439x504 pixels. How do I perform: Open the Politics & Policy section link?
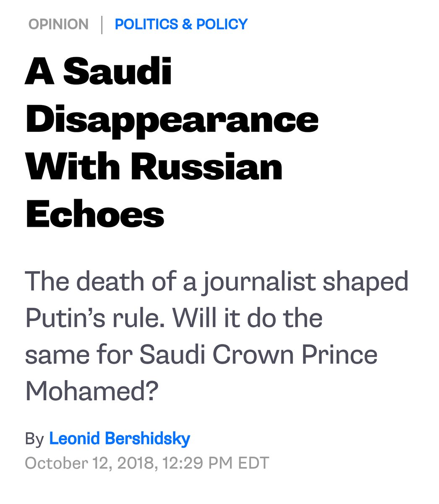(181, 24)
